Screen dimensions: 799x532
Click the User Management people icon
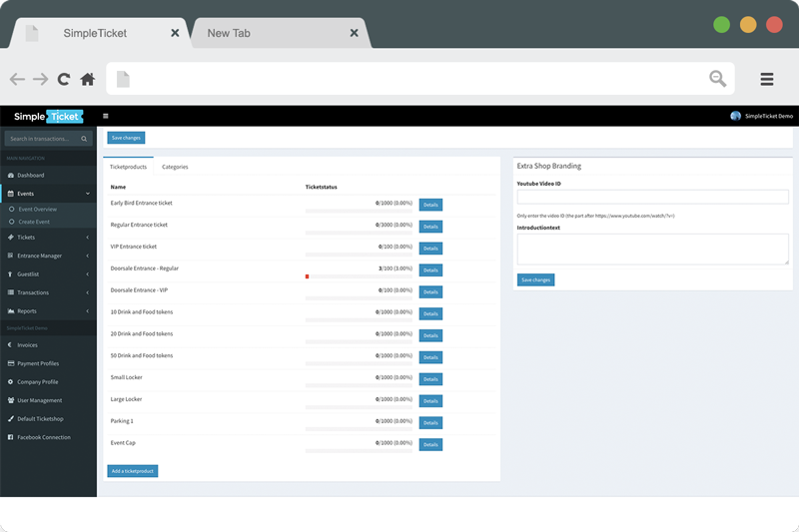(11, 400)
